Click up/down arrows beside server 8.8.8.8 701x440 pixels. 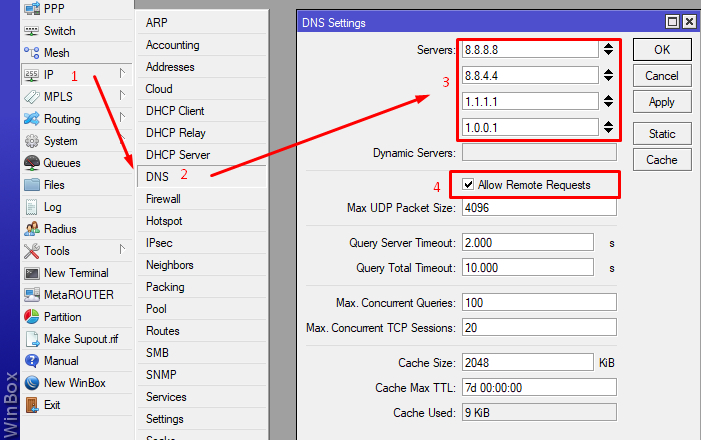(x=608, y=49)
